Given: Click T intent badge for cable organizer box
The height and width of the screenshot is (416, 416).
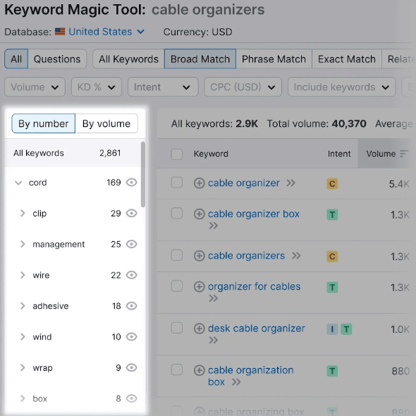Looking at the screenshot, I should (332, 215).
